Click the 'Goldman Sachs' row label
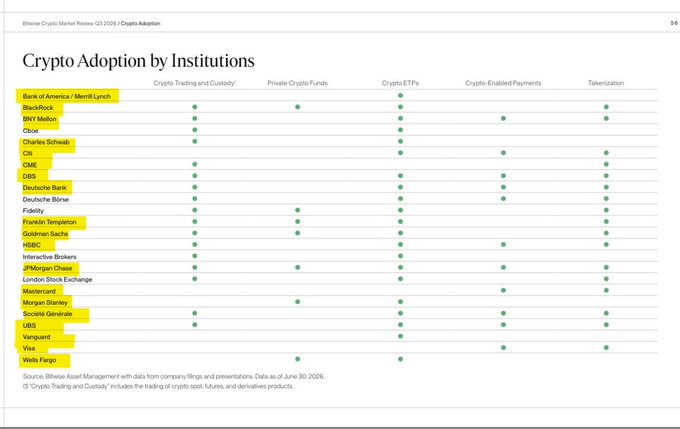680x429 pixels. pos(46,234)
